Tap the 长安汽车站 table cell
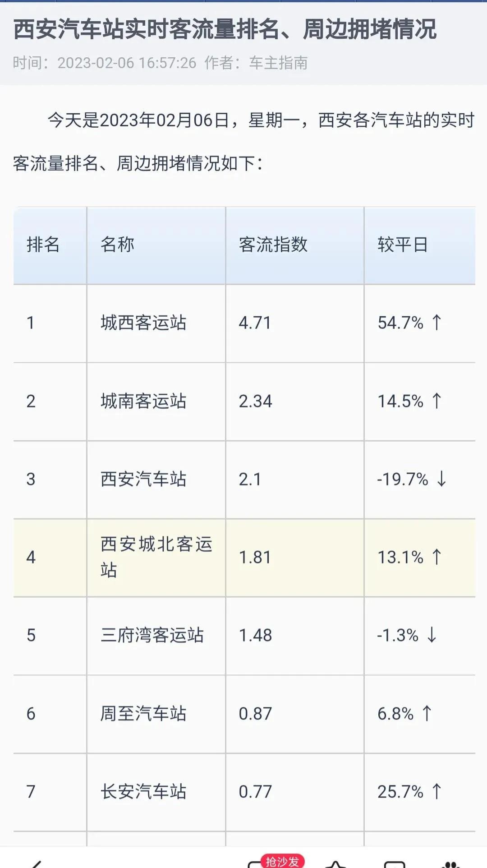 click(143, 792)
